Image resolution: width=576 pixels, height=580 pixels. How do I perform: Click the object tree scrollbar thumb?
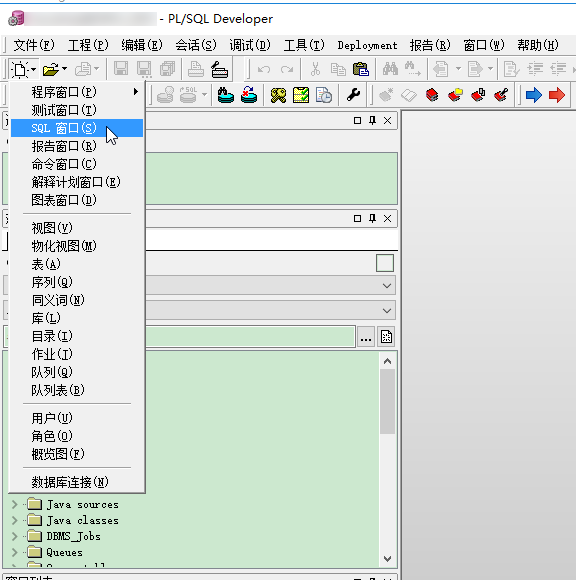(x=387, y=401)
